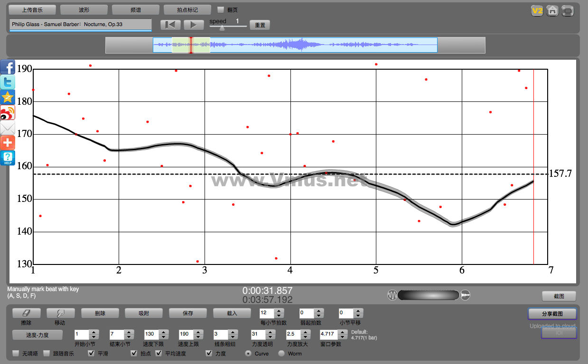Click the email envelope share icon

point(8,127)
